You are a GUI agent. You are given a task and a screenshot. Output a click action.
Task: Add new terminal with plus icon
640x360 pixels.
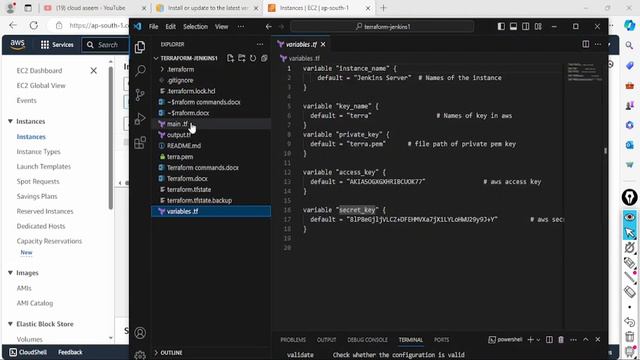click(530, 340)
